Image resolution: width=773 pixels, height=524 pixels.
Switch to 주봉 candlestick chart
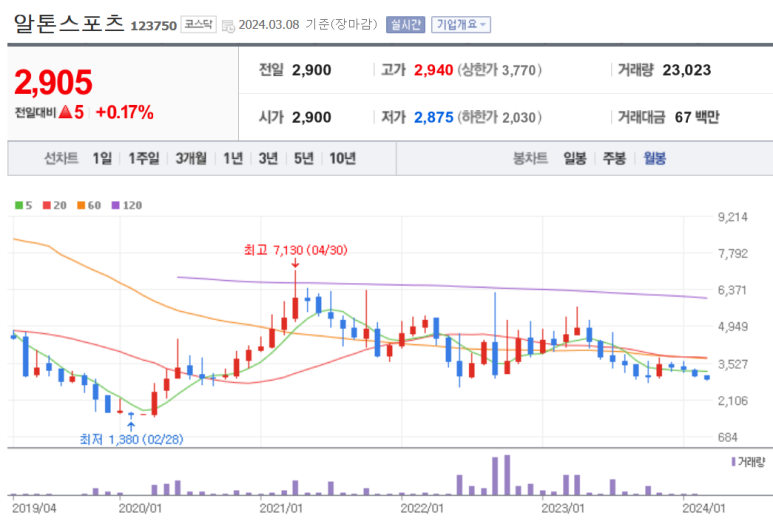coord(614,158)
